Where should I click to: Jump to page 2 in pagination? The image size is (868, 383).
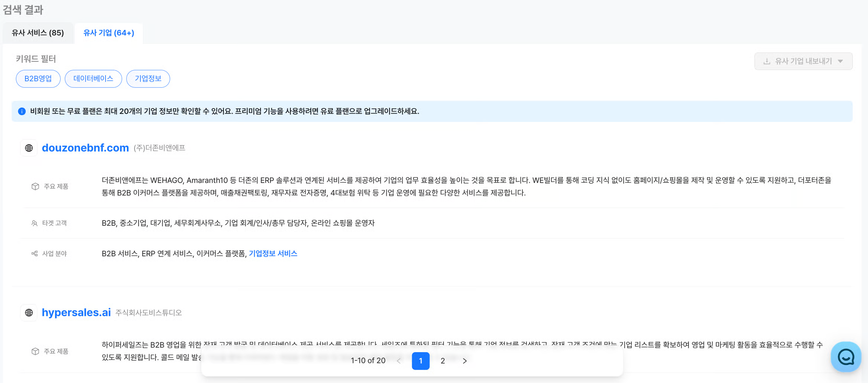pos(443,361)
